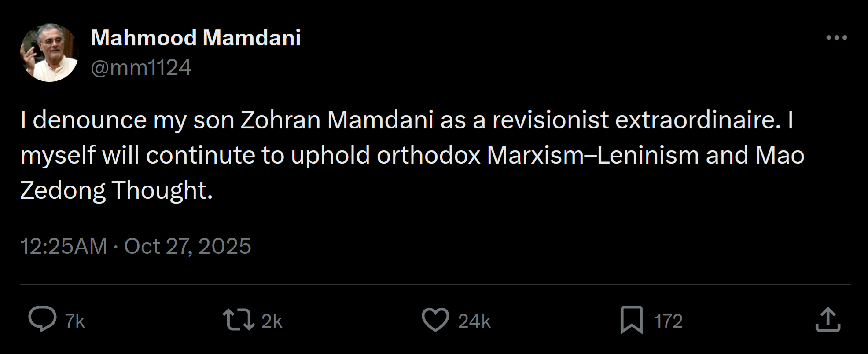Viewport: 868px width, 354px height.
Task: Click "Zohran Mamdani" in the tweet text
Action: coord(337,120)
